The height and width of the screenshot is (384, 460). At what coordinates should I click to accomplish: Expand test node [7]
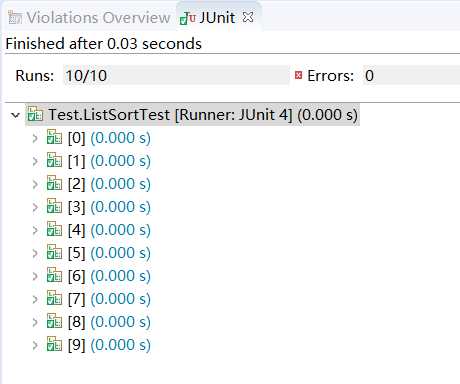point(35,299)
